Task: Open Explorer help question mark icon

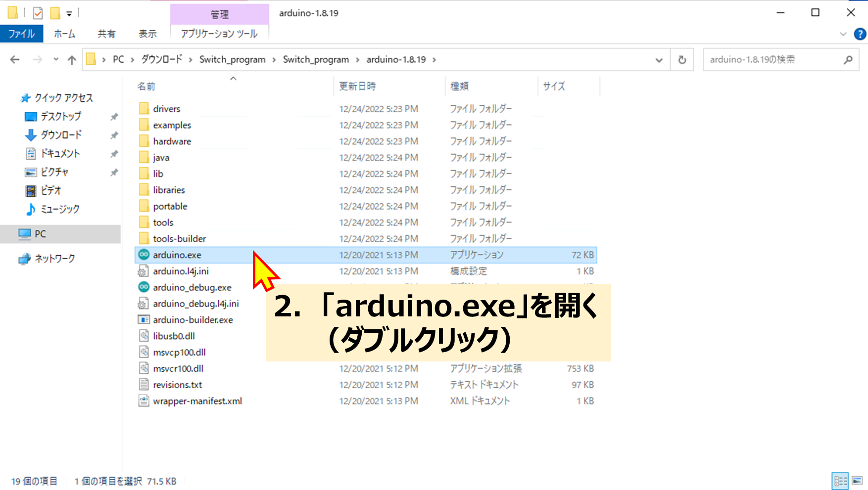Action: tap(860, 34)
